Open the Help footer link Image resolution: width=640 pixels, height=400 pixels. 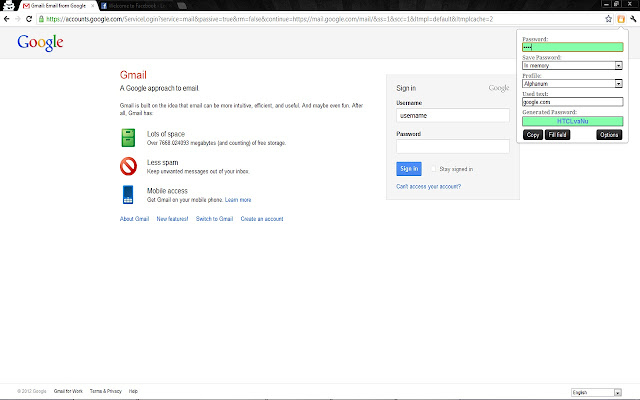click(133, 391)
